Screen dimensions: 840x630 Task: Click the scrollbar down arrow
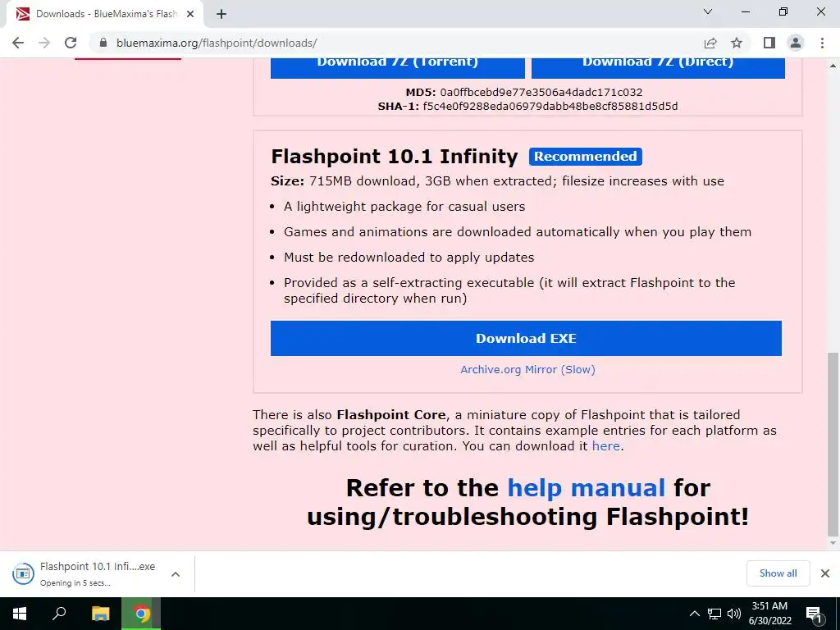833,543
